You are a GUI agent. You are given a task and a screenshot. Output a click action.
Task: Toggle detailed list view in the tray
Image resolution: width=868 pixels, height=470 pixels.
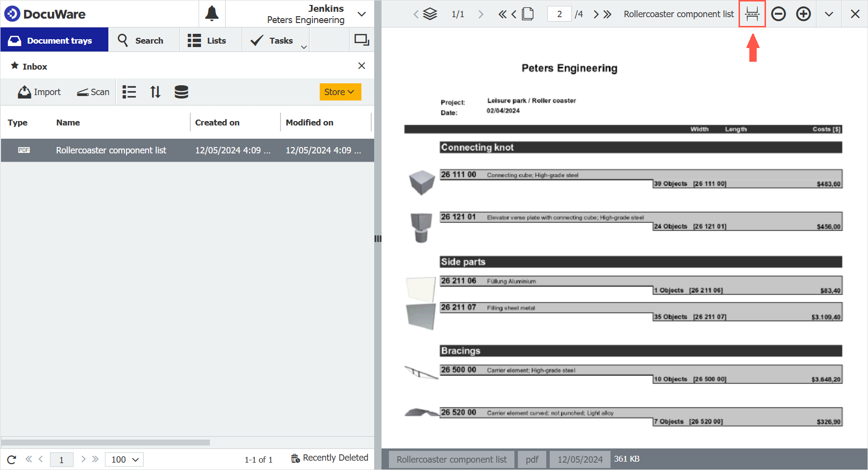click(x=129, y=92)
